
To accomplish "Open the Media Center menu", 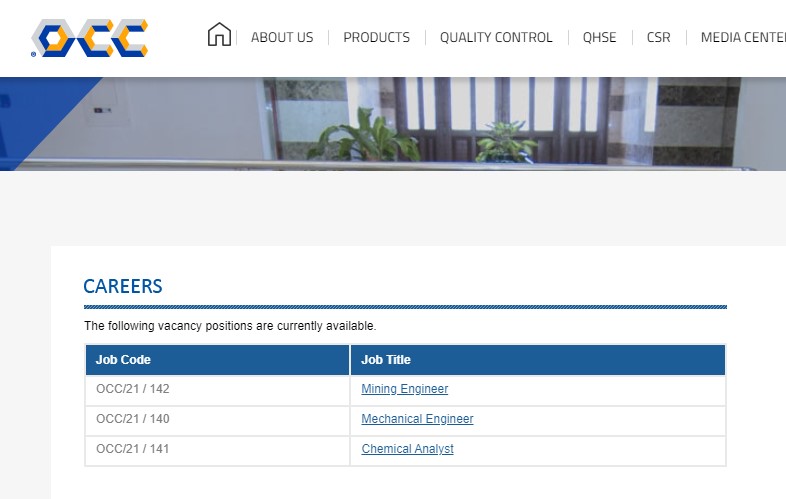I will click(x=743, y=38).
